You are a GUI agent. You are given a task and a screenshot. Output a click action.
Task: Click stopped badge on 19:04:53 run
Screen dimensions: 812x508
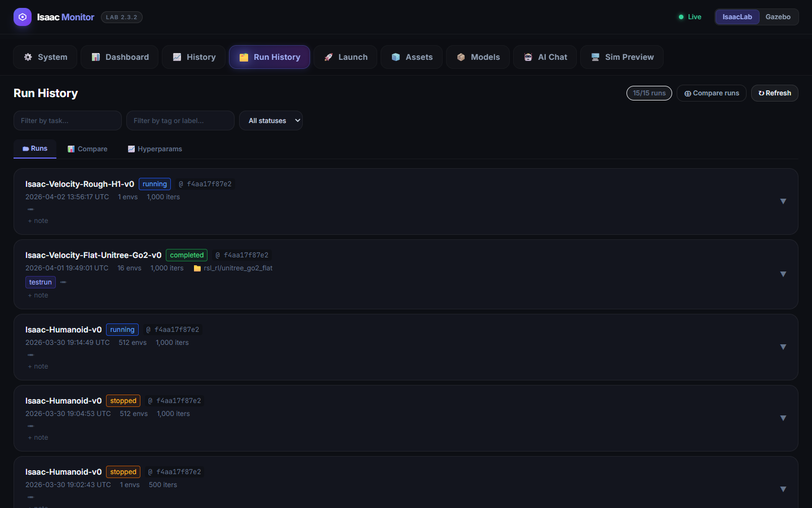coord(123,401)
